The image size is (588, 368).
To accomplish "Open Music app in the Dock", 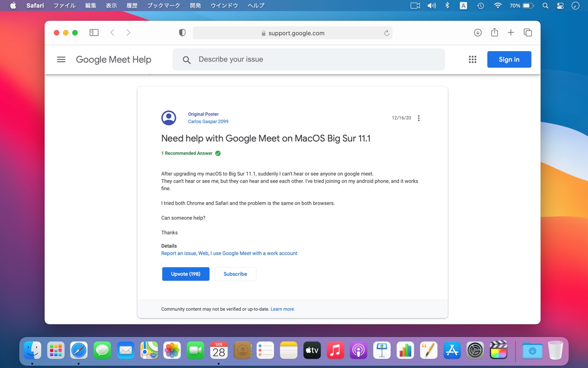I will coord(335,350).
